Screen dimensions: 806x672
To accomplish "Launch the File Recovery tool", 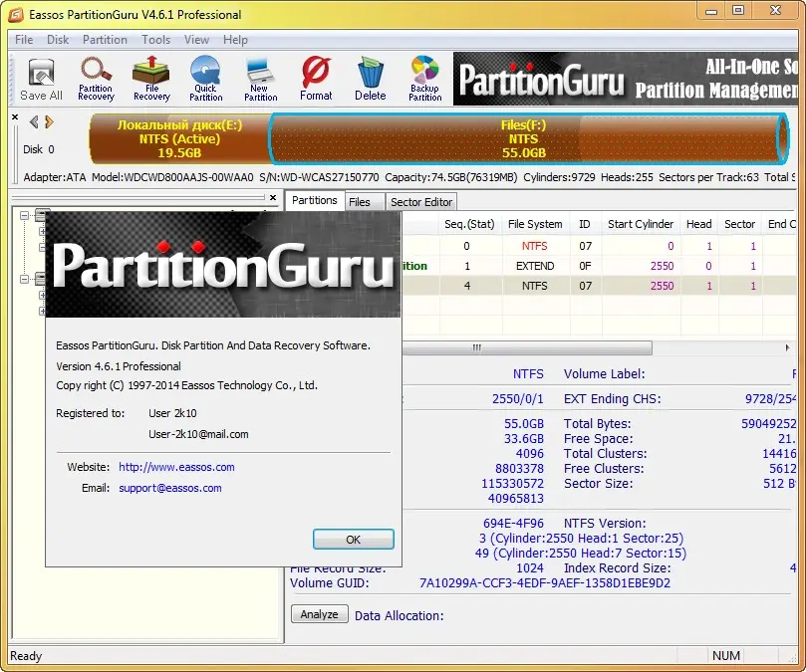I will tap(151, 79).
